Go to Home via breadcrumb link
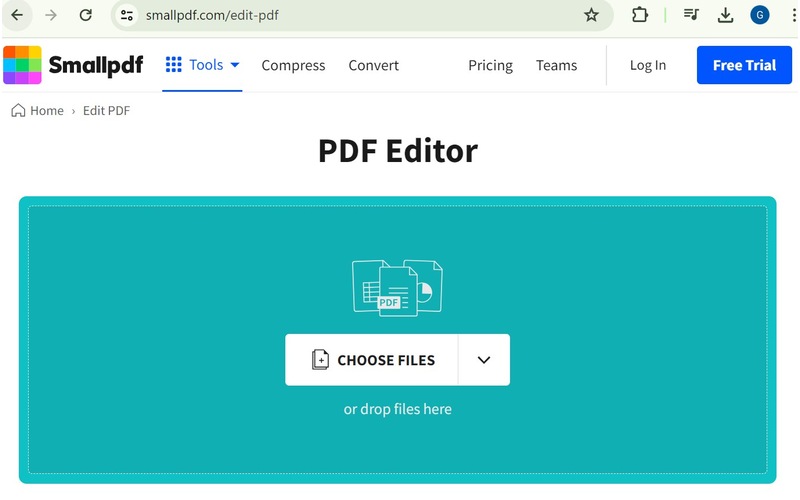Screen dimensions: 800x500 click(46, 111)
